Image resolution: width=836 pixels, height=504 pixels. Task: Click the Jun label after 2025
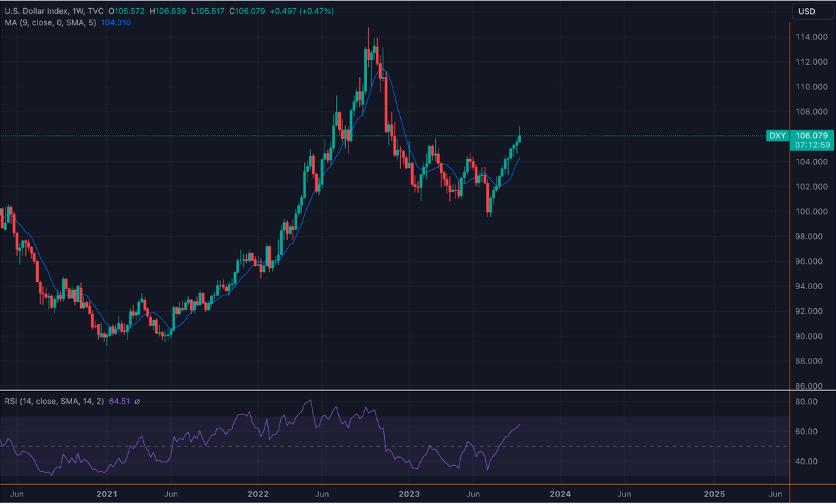click(775, 494)
